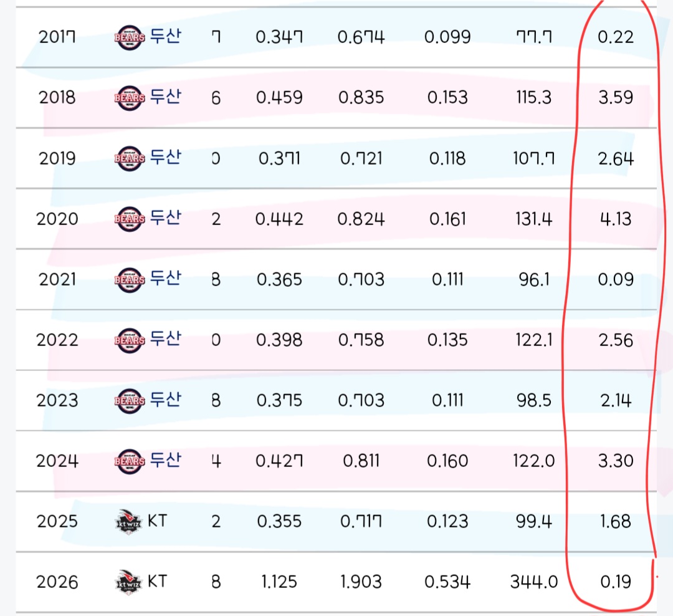
Task: Click the Doosan Bears logo in 2021 row
Action: (130, 280)
